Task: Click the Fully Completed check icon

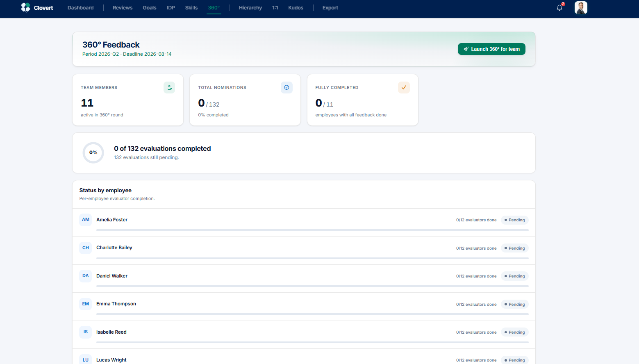Action: click(x=404, y=87)
